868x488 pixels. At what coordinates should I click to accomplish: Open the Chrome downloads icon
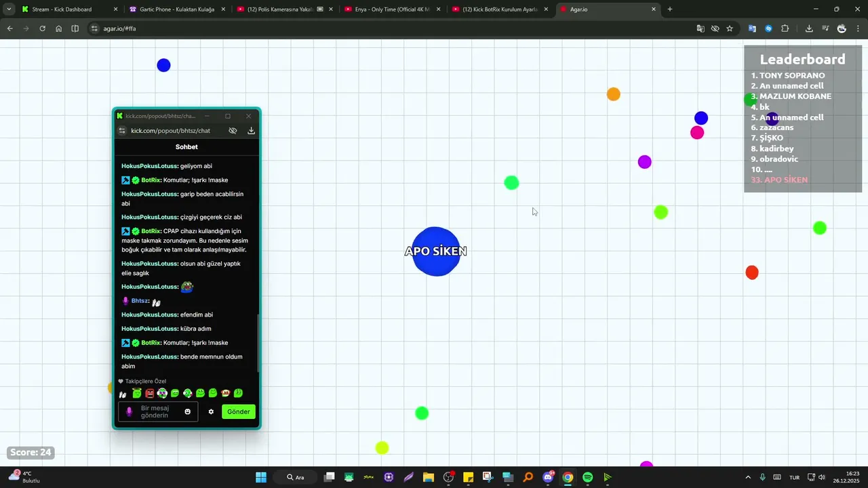(x=809, y=28)
